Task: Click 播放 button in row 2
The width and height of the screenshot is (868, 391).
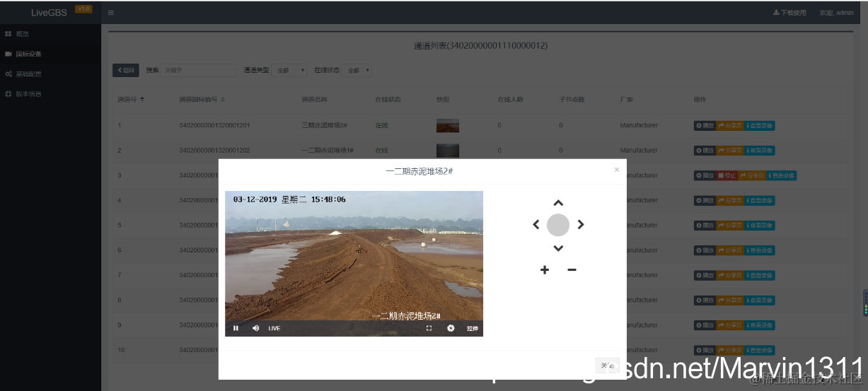Action: pos(705,151)
